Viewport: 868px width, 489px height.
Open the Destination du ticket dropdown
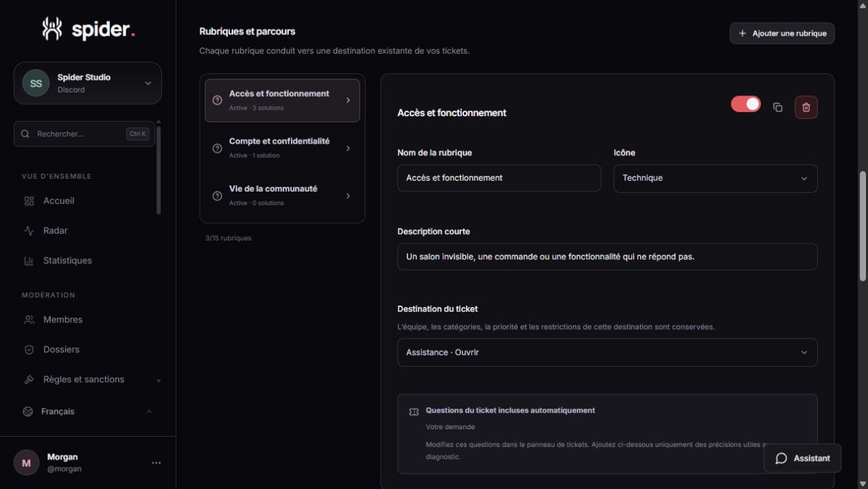click(x=607, y=352)
